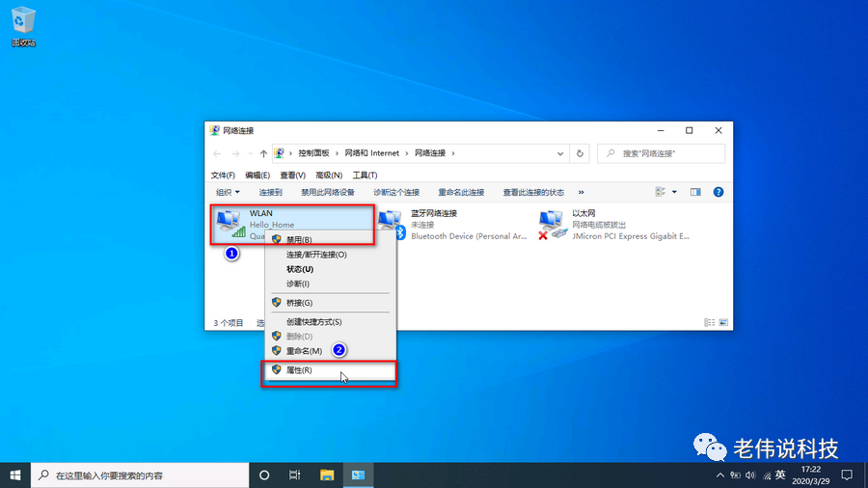
Task: Choose 连接/断开连接(O) in context menu
Action: pyautogui.click(x=331, y=255)
